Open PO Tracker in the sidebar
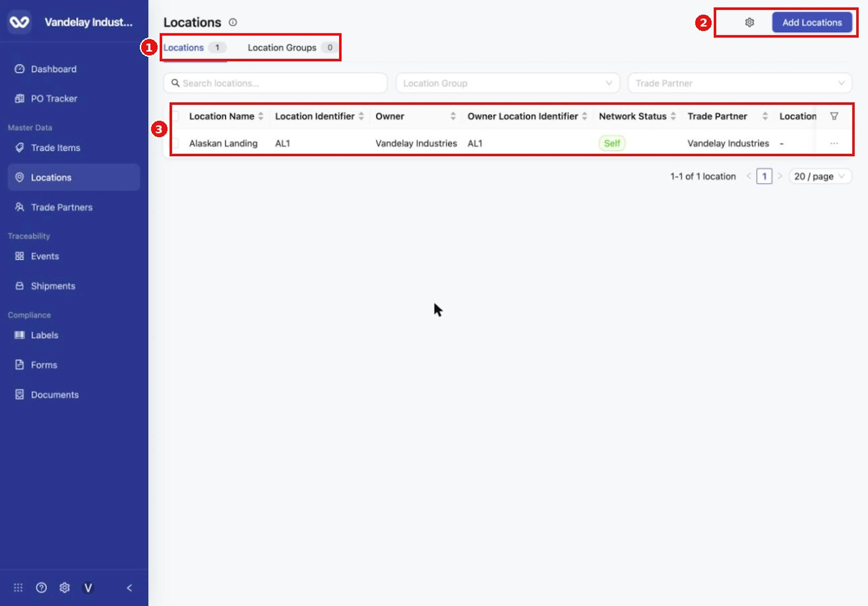868x606 pixels. pos(74,99)
